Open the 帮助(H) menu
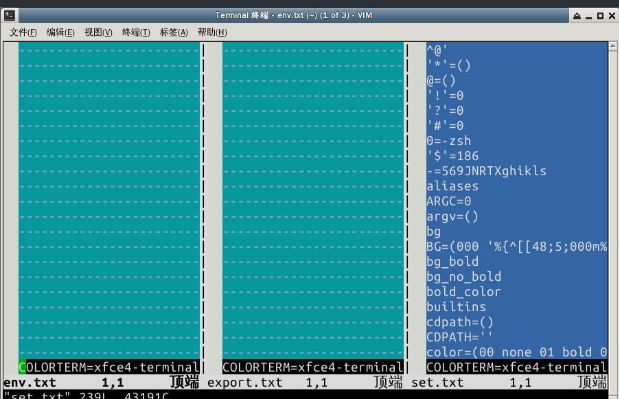619x399 pixels. (x=212, y=32)
